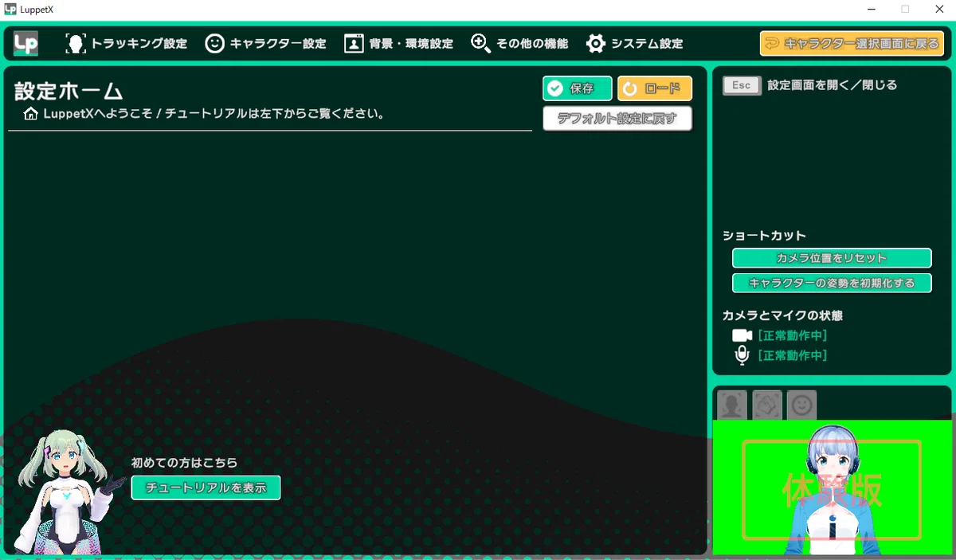The width and height of the screenshot is (956, 560).
Task: Click the LuppetX title bar app icon
Action: (10, 9)
